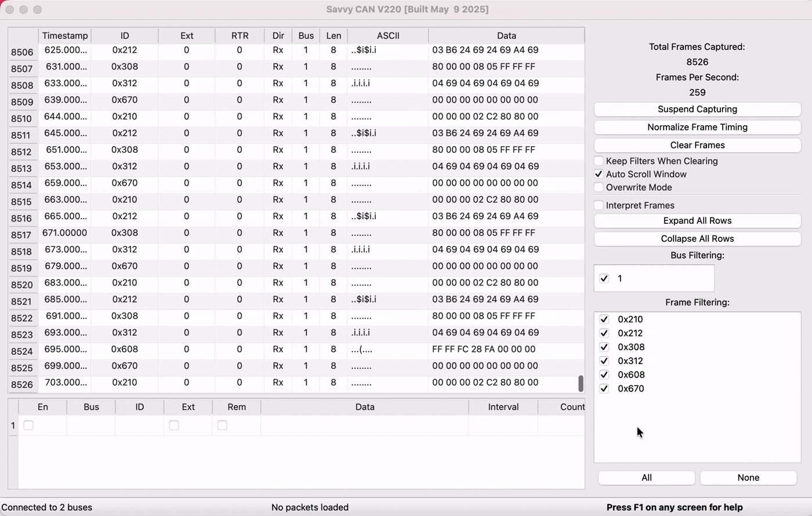The width and height of the screenshot is (812, 516).
Task: Click the Suspend Capturing button
Action: (697, 109)
